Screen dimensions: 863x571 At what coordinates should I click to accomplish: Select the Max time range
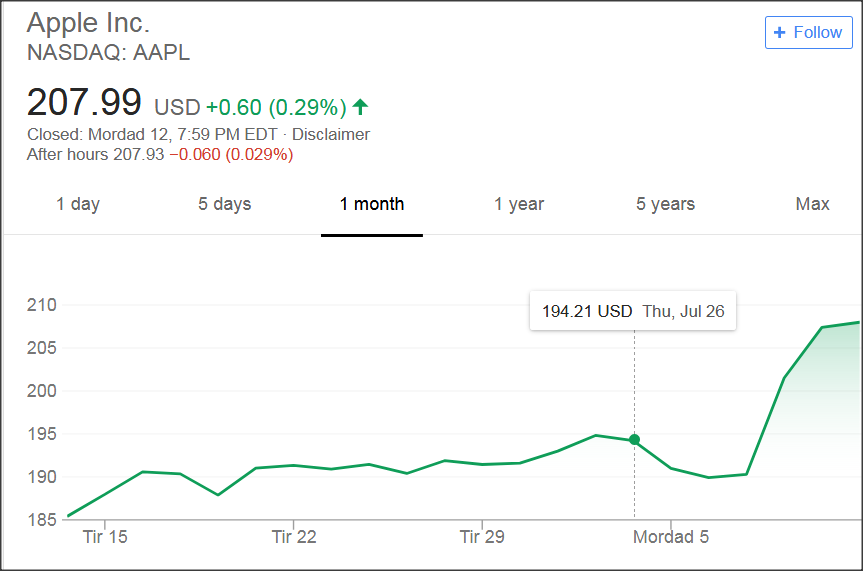tap(812, 204)
